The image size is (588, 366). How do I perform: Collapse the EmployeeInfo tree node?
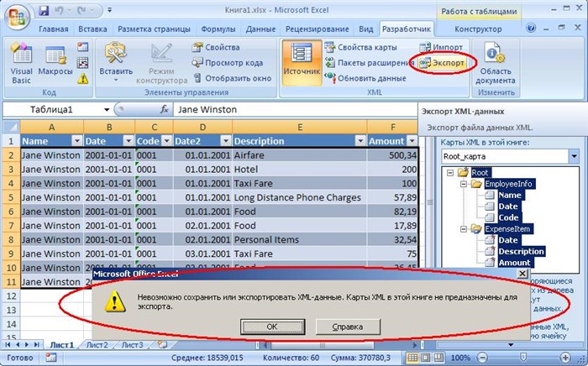coord(464,184)
